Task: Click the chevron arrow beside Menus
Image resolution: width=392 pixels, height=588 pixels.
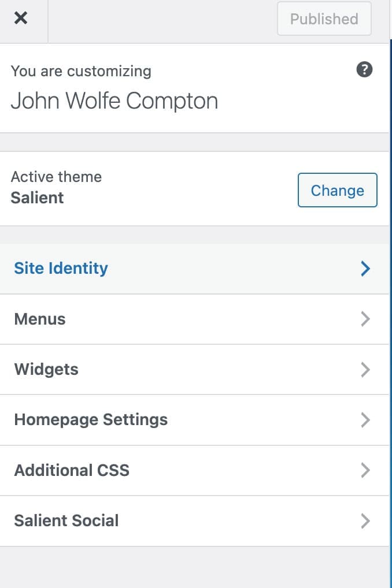Action: 365,319
